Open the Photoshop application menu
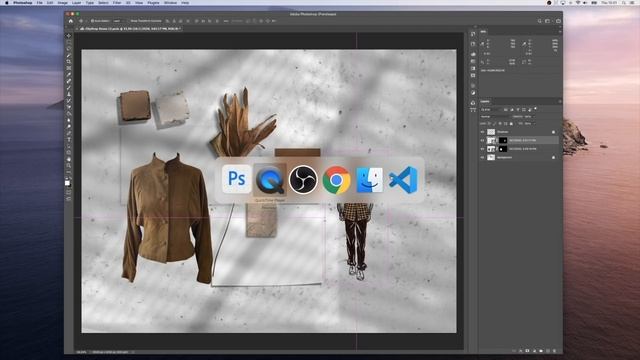Viewport: 640px width, 360px height. pyautogui.click(x=22, y=3)
